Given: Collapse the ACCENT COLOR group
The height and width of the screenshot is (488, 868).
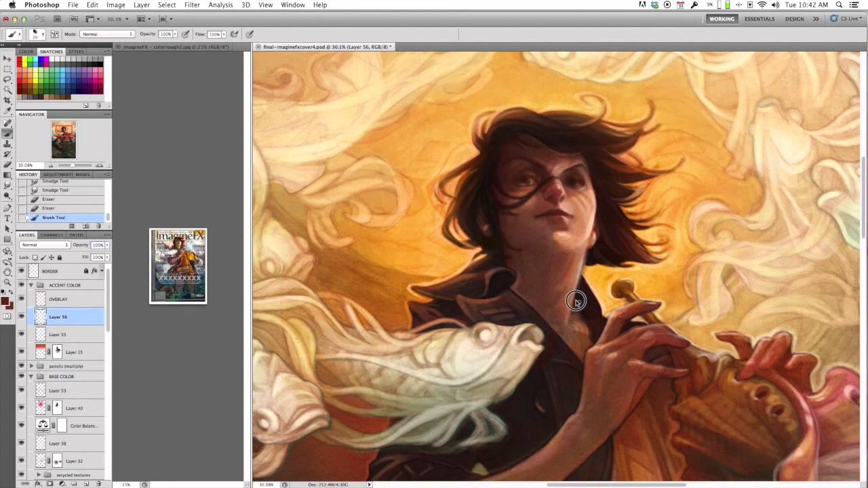Looking at the screenshot, I should pyautogui.click(x=31, y=285).
